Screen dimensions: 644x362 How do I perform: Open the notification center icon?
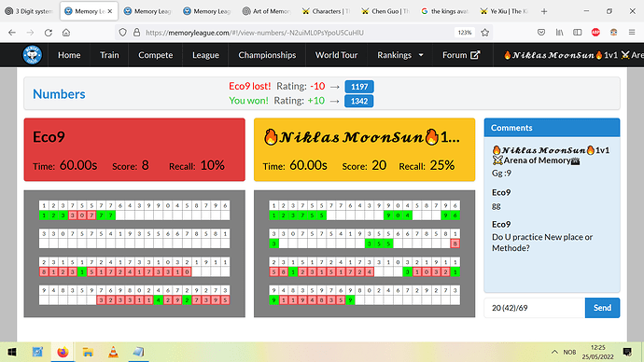[x=627, y=352]
